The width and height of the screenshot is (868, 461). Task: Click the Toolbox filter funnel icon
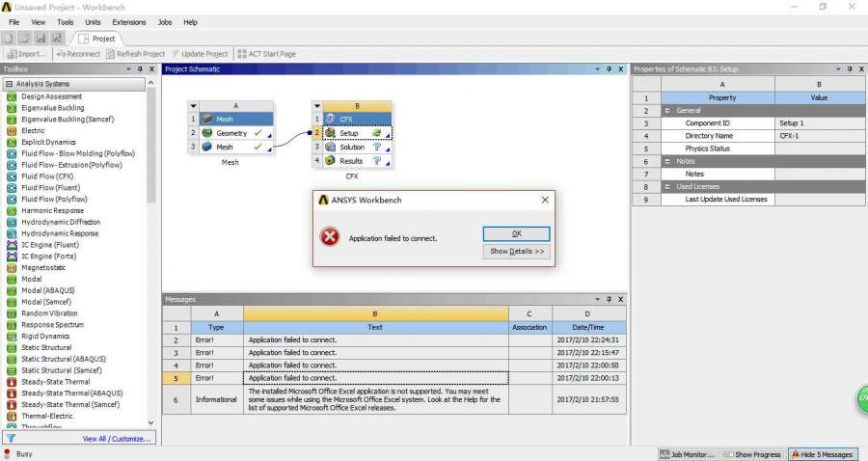(x=11, y=438)
